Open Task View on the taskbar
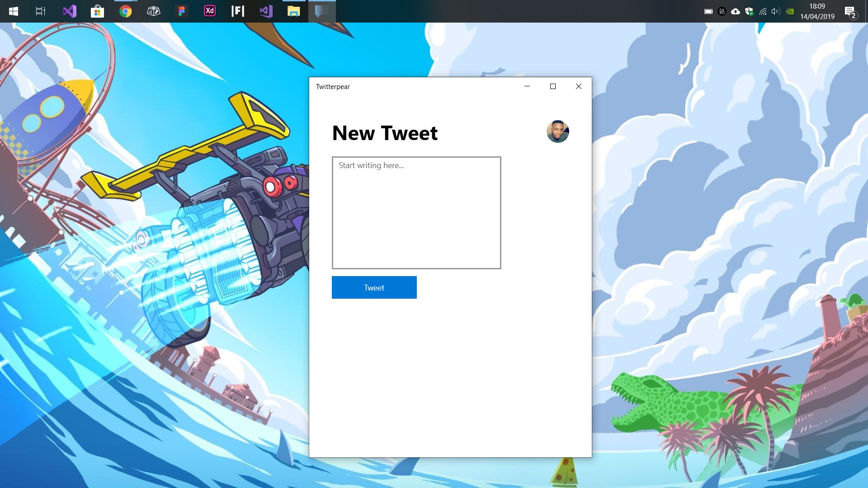 (x=41, y=11)
